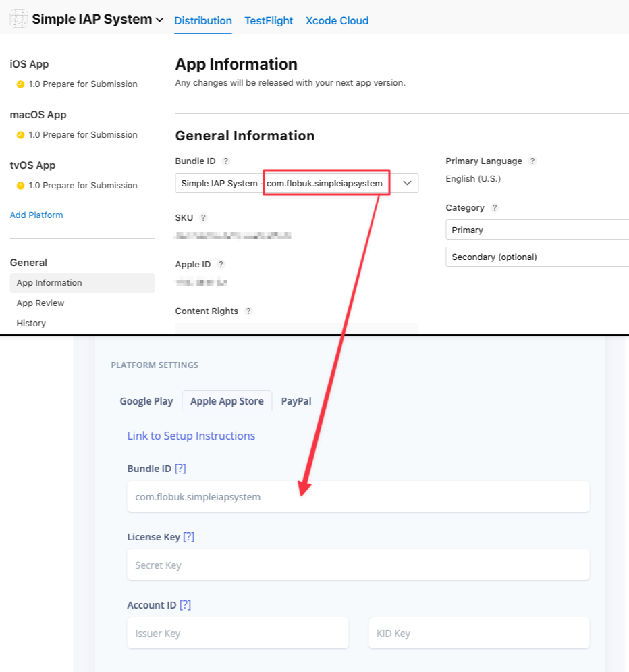Viewport: 629px width, 672px height.
Task: Click help icon next to Content Rights
Action: (x=248, y=311)
